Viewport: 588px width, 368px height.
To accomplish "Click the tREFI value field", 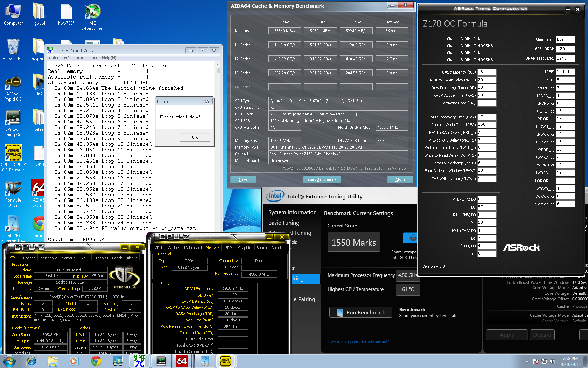I will 566,72.
